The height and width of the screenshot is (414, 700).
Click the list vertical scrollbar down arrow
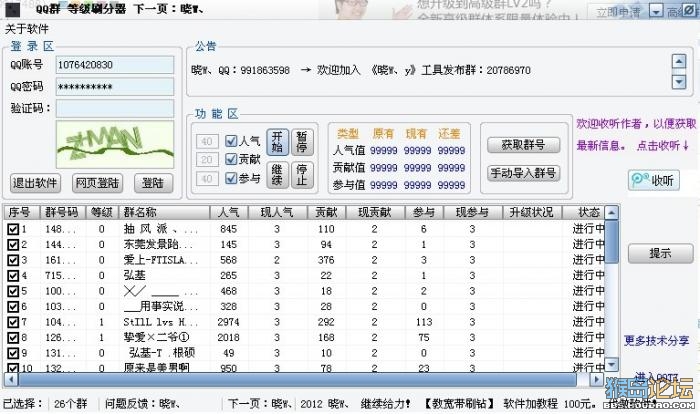(x=611, y=364)
